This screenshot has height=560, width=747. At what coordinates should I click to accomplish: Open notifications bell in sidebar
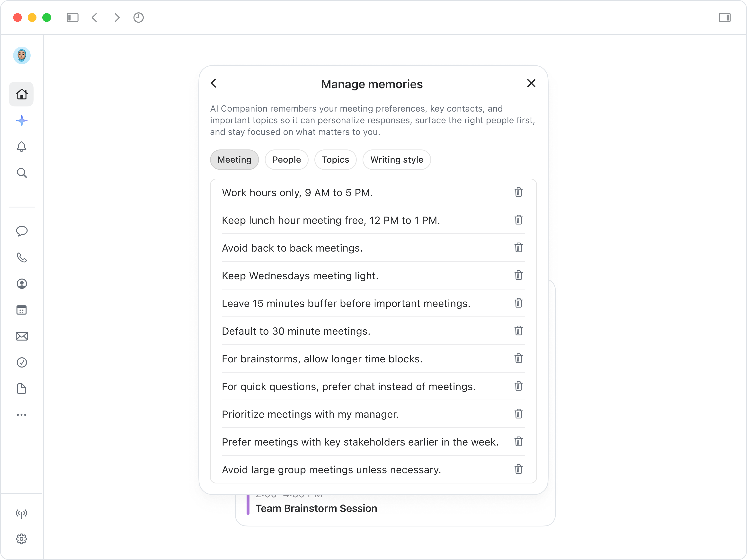tap(22, 147)
